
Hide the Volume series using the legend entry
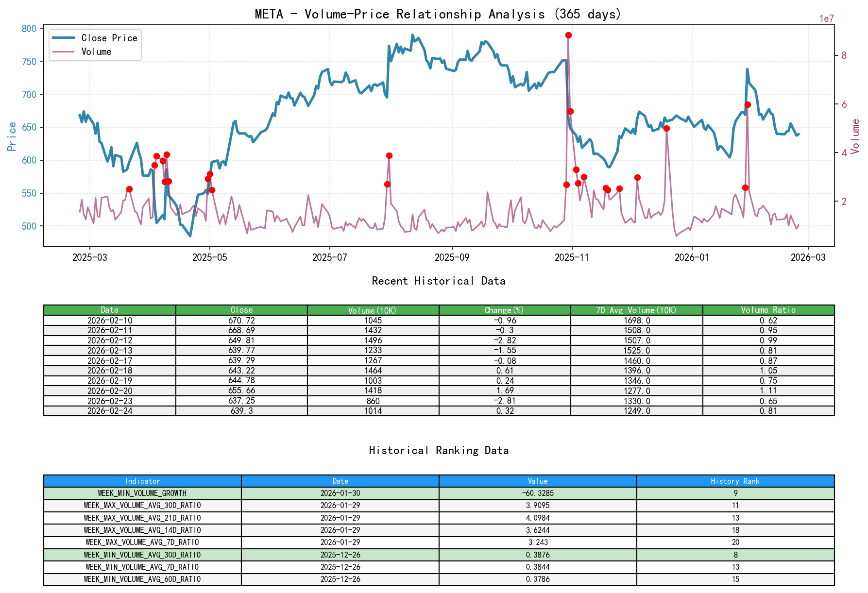pos(96,51)
